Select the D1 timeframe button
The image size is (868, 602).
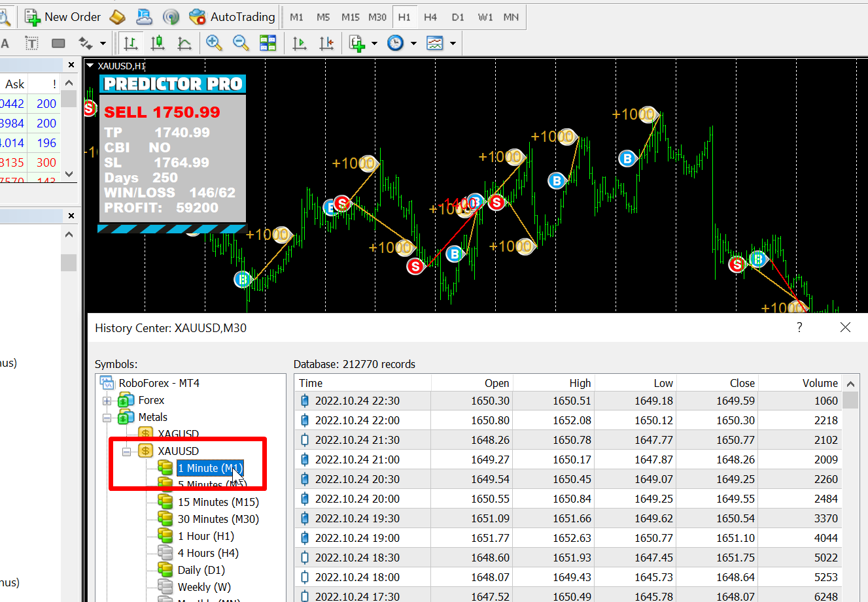tap(458, 17)
